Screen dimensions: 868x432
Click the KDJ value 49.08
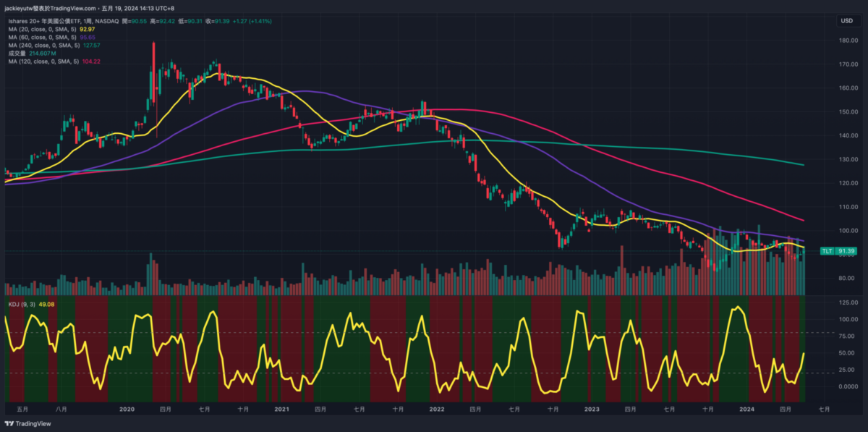pyautogui.click(x=46, y=304)
